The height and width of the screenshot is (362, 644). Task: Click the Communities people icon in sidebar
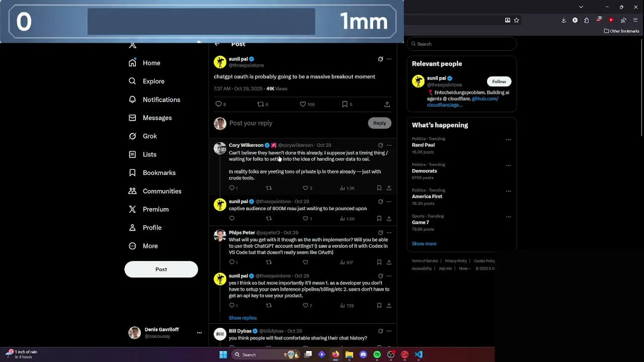(132, 191)
